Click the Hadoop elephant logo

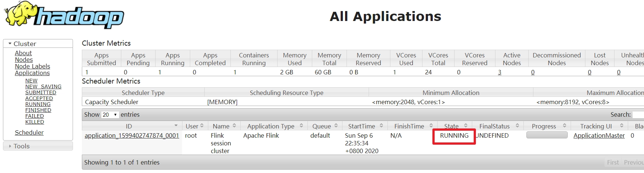click(x=64, y=15)
